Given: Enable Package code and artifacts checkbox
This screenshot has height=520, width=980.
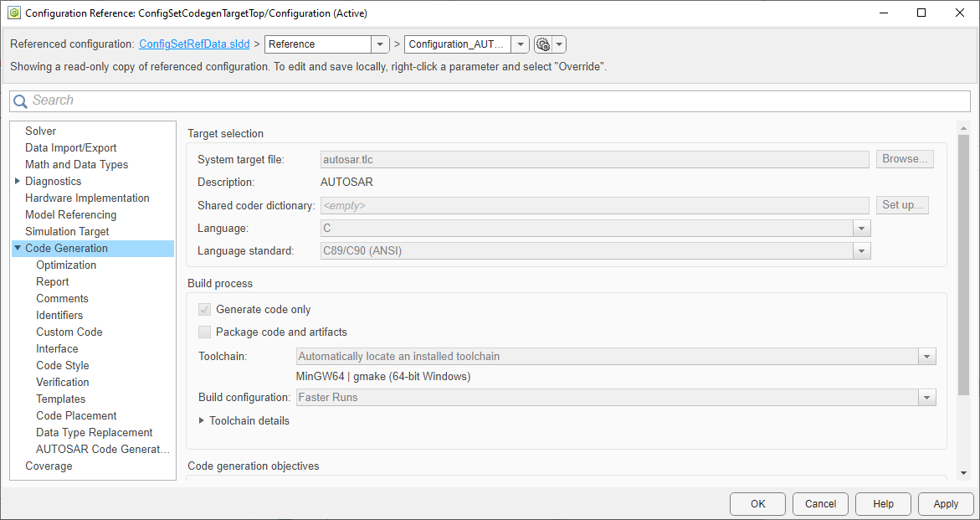Looking at the screenshot, I should point(205,332).
